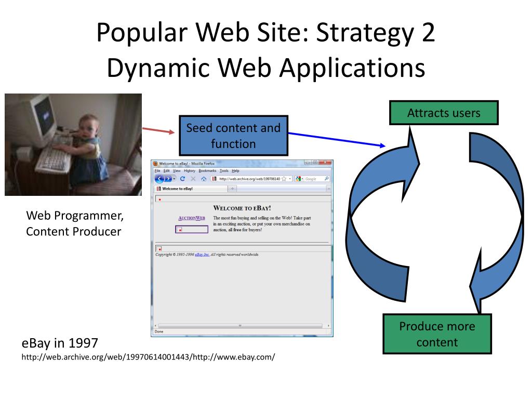Click the 'Seed content and function' box
The image size is (532, 399).
click(x=233, y=136)
